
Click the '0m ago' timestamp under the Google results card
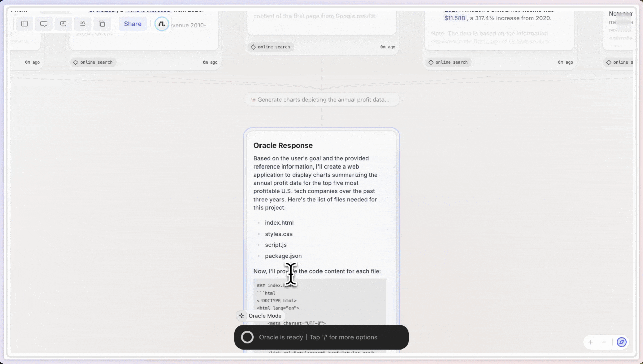point(388,47)
